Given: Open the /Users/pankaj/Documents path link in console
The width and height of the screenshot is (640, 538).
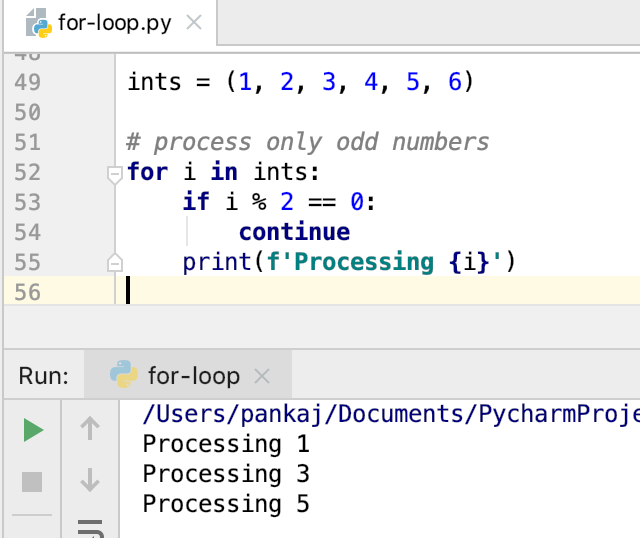Looking at the screenshot, I should [391, 414].
